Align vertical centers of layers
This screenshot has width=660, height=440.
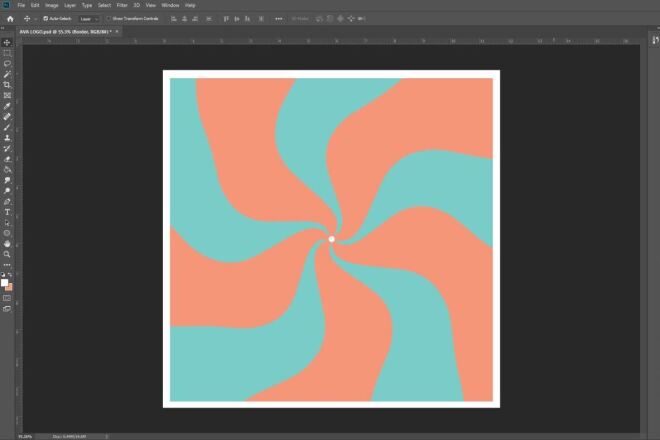237,19
